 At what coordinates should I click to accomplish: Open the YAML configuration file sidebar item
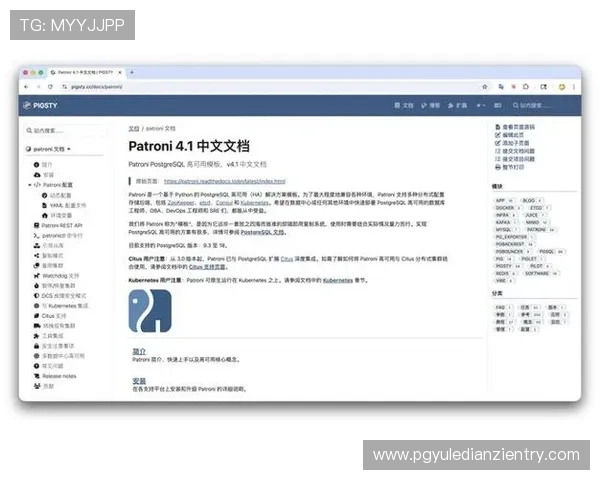[x=64, y=205]
